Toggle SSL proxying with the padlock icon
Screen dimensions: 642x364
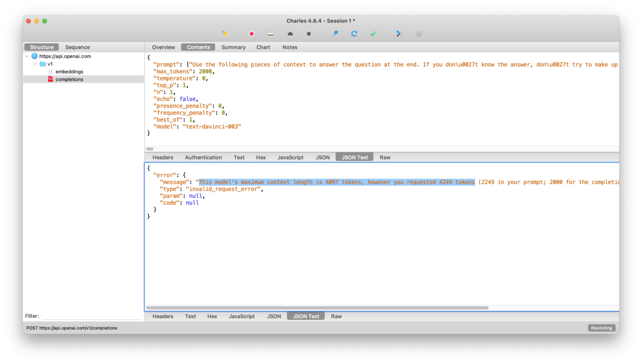[271, 33]
